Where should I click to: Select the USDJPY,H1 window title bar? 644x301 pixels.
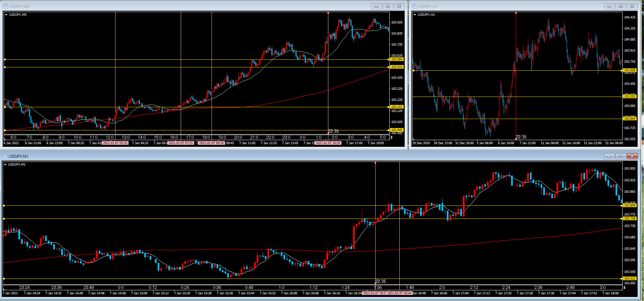tap(519, 6)
